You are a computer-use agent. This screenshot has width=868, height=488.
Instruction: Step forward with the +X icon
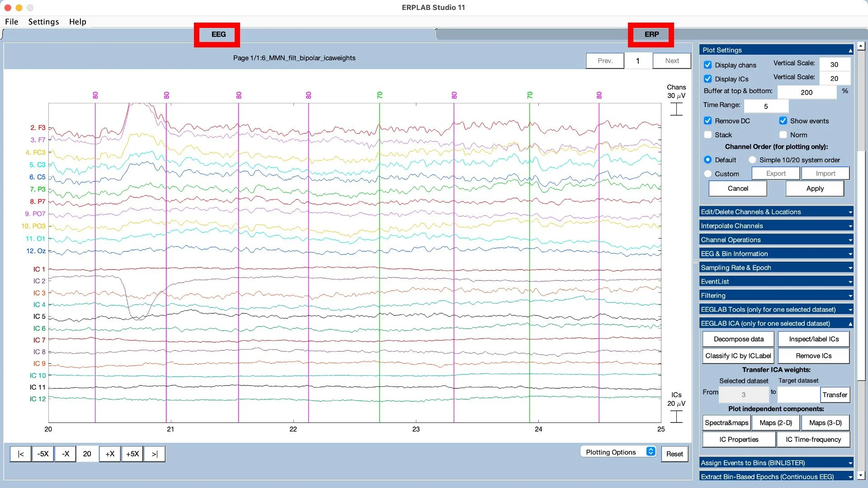pos(109,454)
